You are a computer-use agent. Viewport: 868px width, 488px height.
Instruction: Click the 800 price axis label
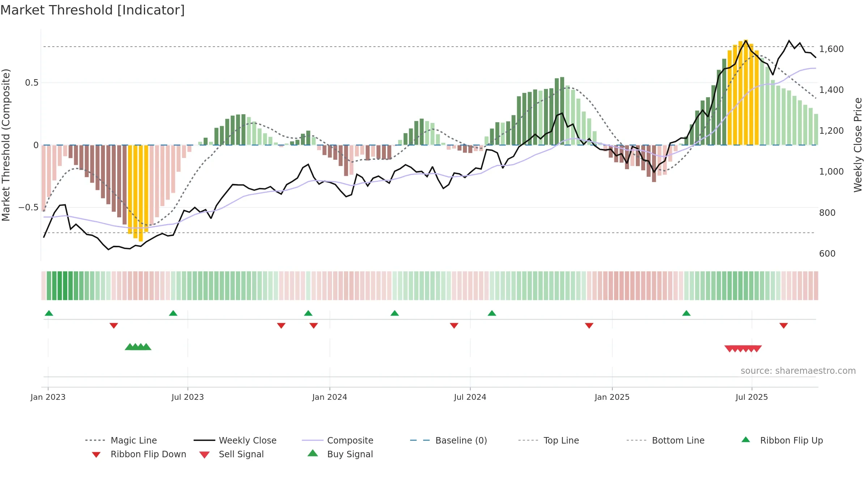(827, 213)
